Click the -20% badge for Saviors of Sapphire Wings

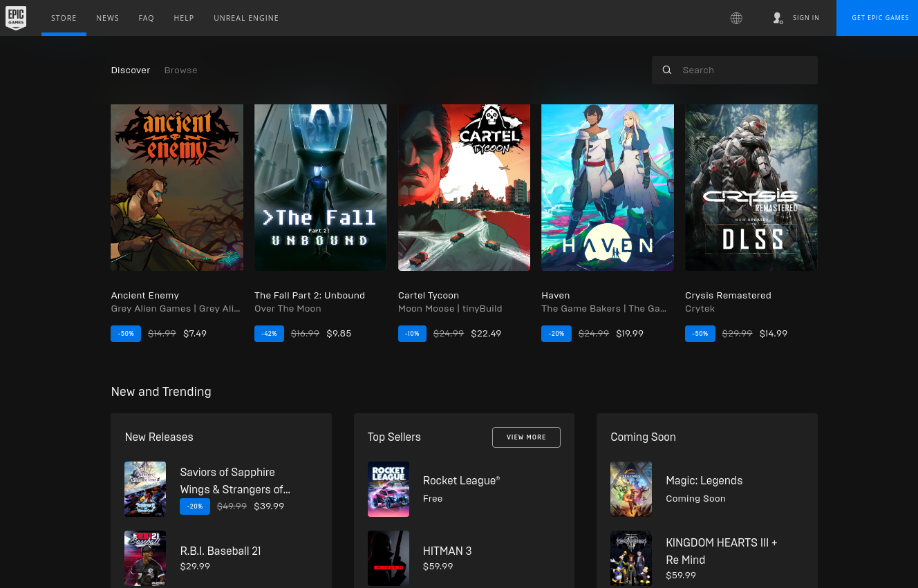pos(195,506)
